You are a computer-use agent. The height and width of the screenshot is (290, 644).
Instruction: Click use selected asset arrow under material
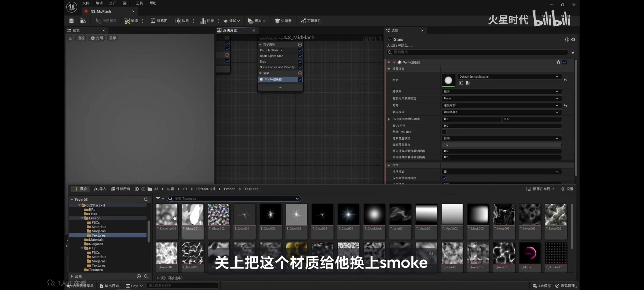pyautogui.click(x=461, y=83)
